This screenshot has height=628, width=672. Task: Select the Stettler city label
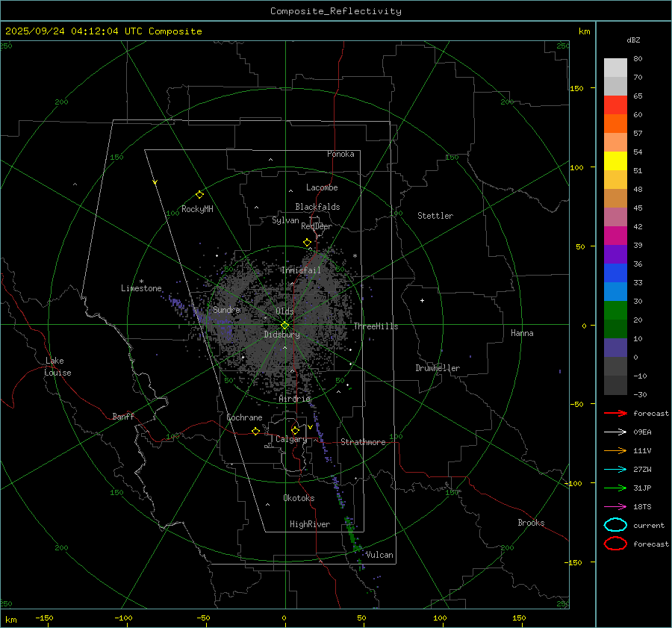[435, 216]
